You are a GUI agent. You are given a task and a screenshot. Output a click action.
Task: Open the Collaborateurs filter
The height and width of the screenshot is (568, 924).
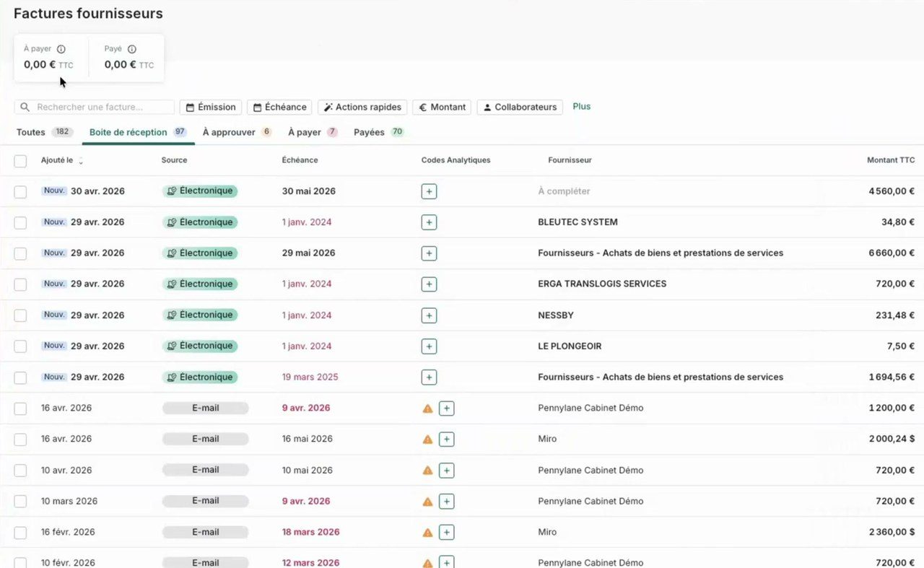520,107
